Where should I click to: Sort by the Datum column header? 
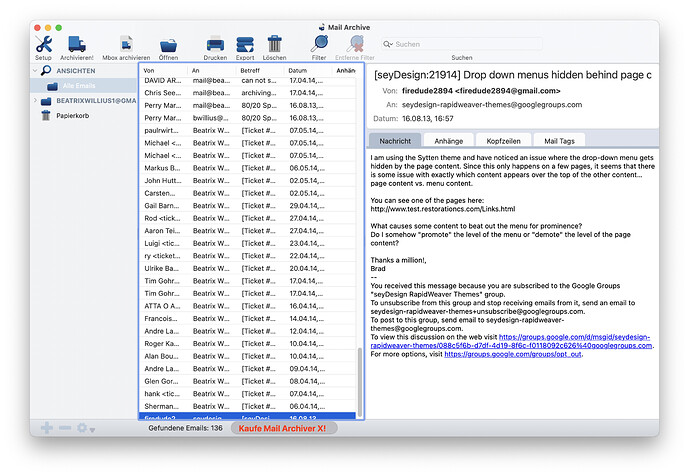(x=308, y=70)
